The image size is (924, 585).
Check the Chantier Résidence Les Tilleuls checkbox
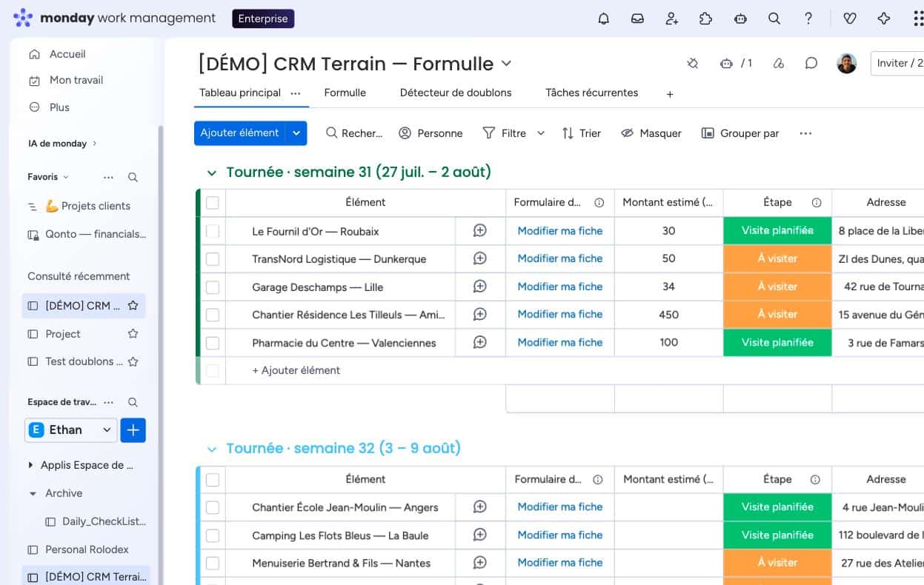pyautogui.click(x=213, y=315)
